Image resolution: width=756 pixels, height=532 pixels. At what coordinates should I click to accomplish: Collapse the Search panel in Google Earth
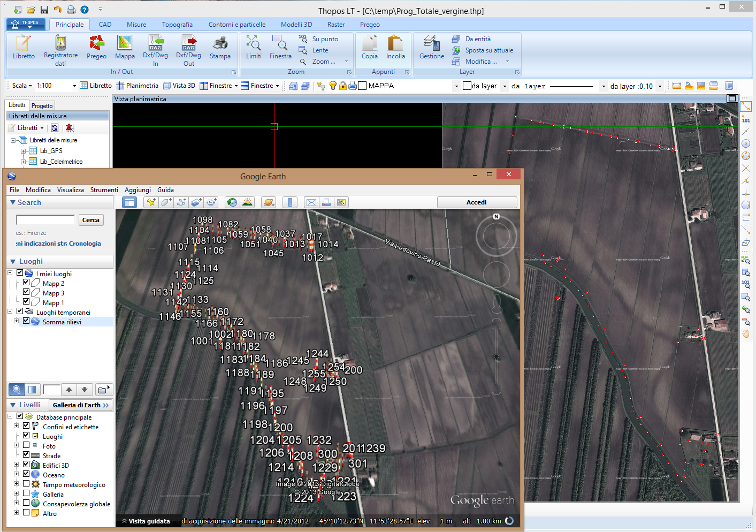tap(13, 202)
